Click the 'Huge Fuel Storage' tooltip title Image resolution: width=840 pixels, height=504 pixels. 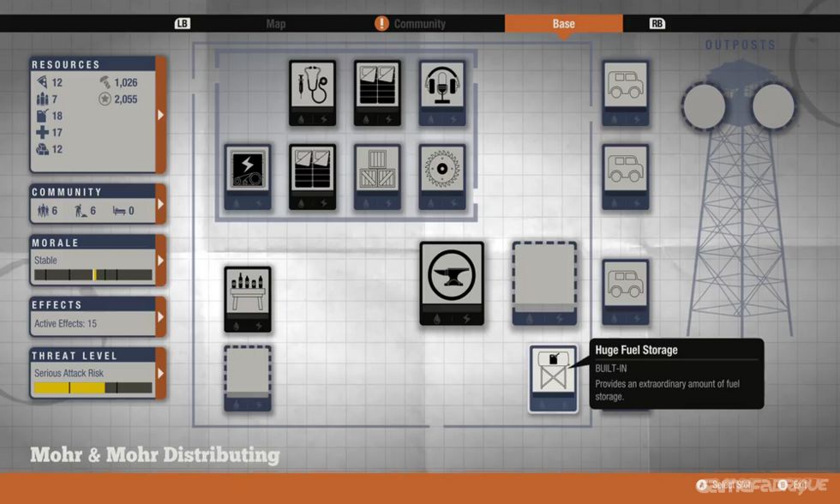coord(636,350)
